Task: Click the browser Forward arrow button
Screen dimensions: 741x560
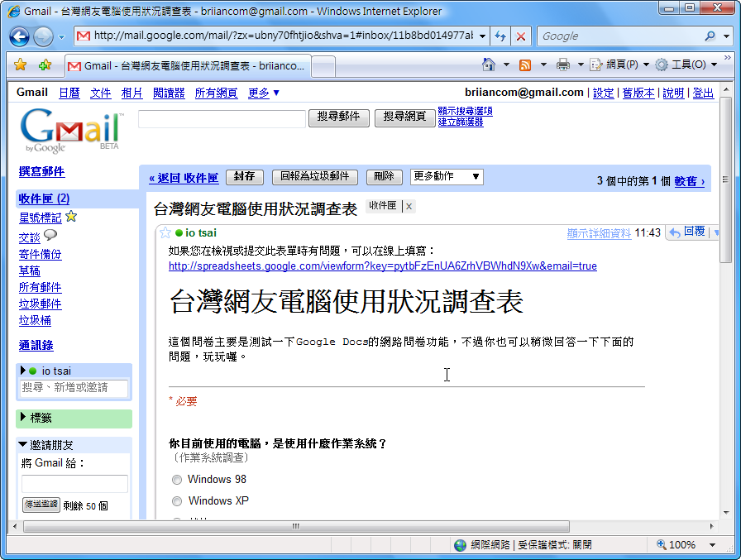Action: click(x=43, y=36)
